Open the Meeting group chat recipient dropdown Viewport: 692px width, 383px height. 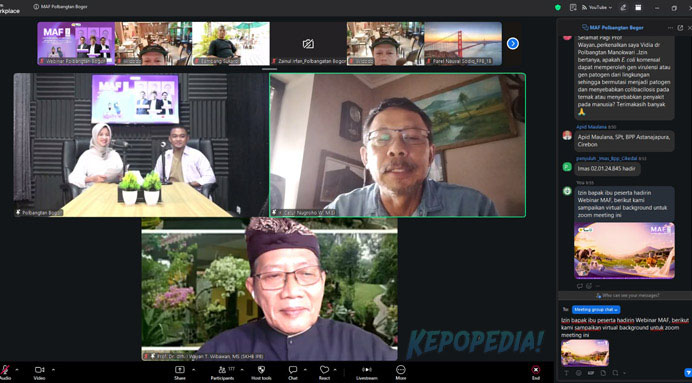point(596,310)
